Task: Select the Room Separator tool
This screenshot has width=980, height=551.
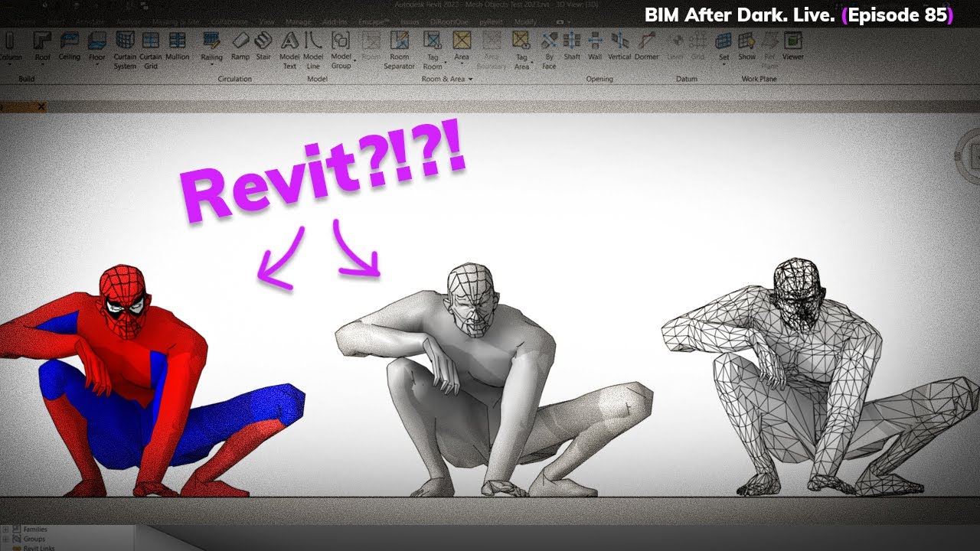Action: [x=399, y=51]
